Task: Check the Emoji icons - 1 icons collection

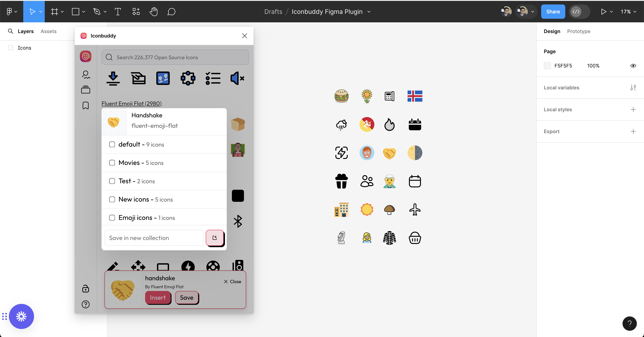Action: 112,218
